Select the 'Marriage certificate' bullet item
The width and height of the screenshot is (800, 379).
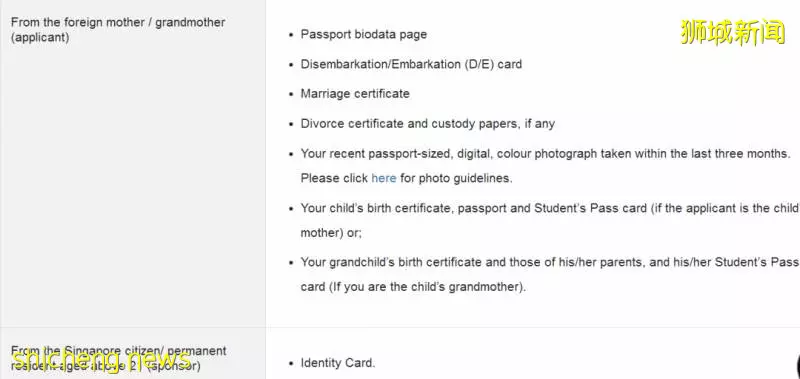[355, 94]
